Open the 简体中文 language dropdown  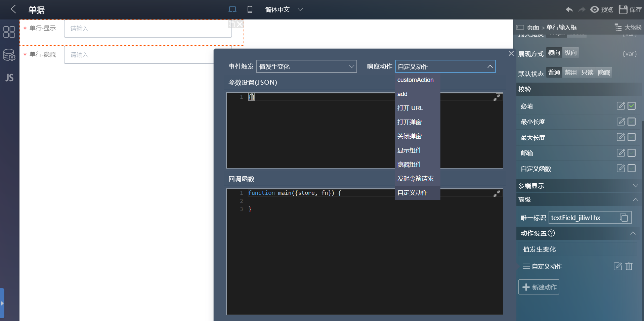click(x=284, y=9)
